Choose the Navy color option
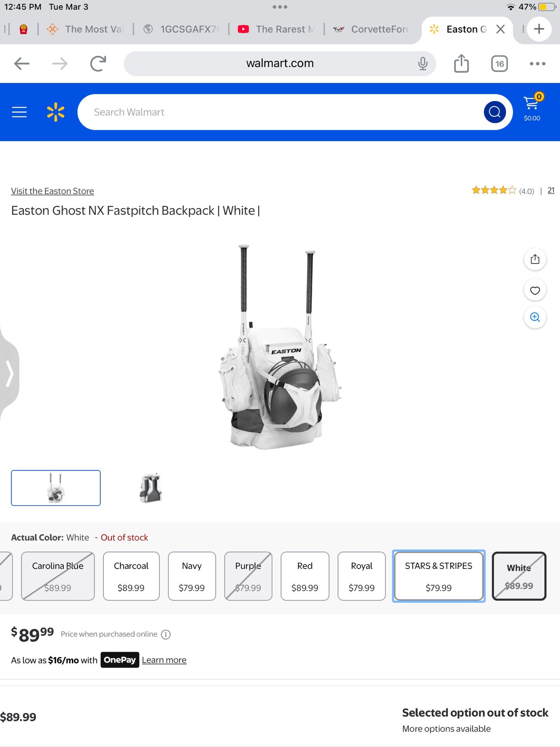560x747 pixels. [192, 576]
